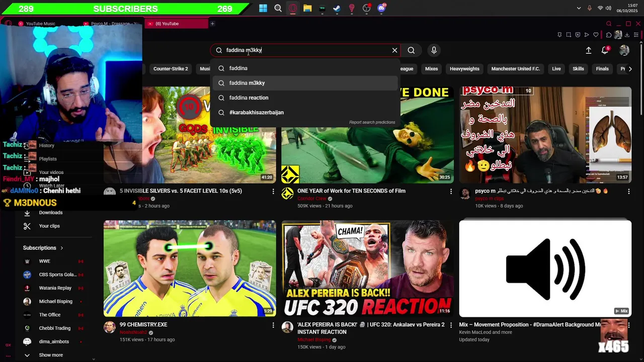Open the Opera browser search-tabs icon

click(x=609, y=24)
